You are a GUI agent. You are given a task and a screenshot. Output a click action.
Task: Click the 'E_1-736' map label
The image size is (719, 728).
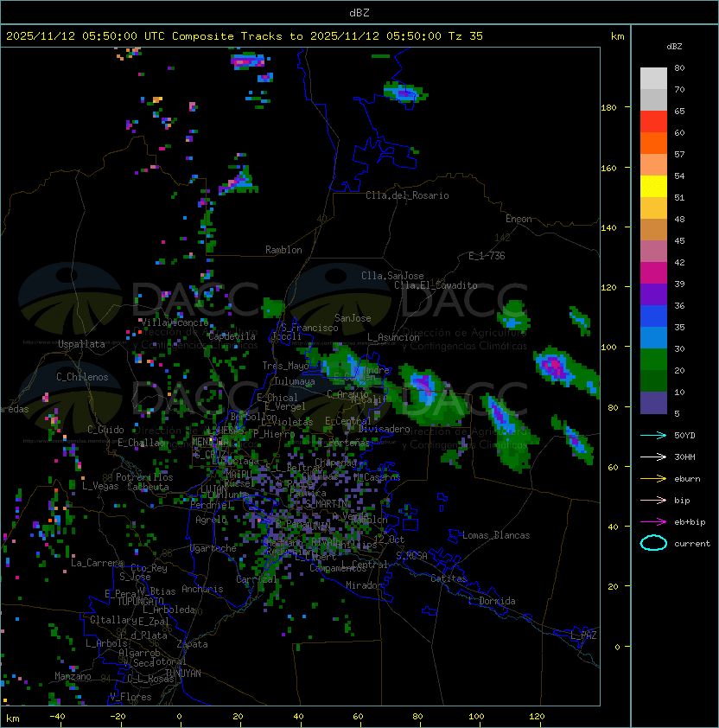coord(487,256)
